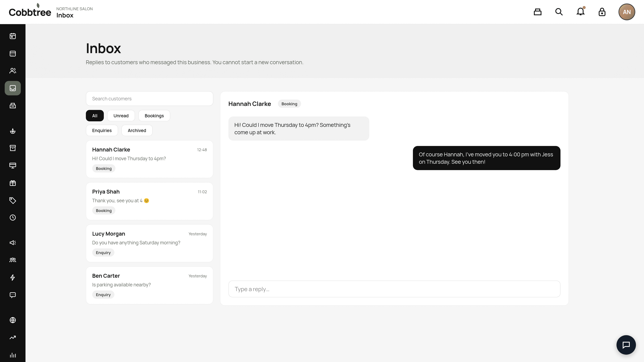Click the Search customers field
This screenshot has width=644, height=362.
tap(149, 98)
